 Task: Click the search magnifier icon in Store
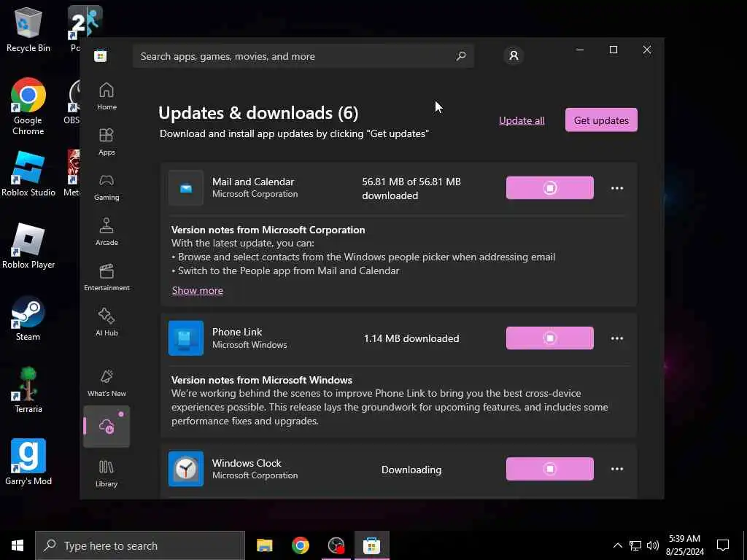461,56
